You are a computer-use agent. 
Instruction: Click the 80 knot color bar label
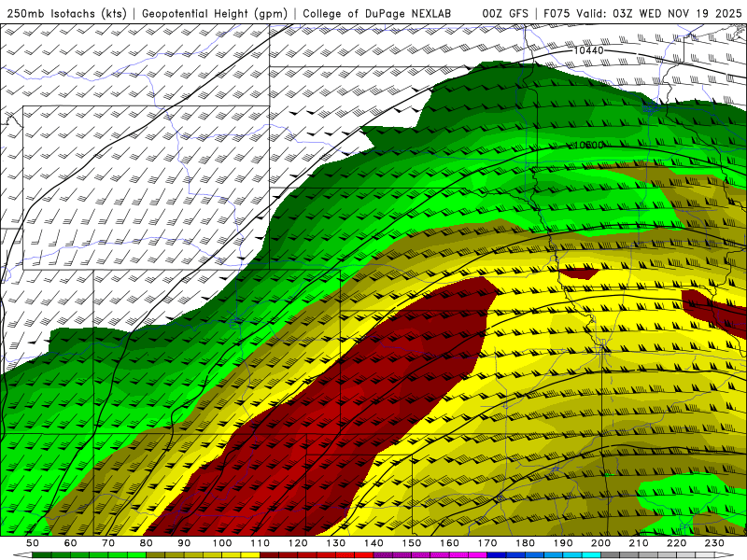click(147, 543)
